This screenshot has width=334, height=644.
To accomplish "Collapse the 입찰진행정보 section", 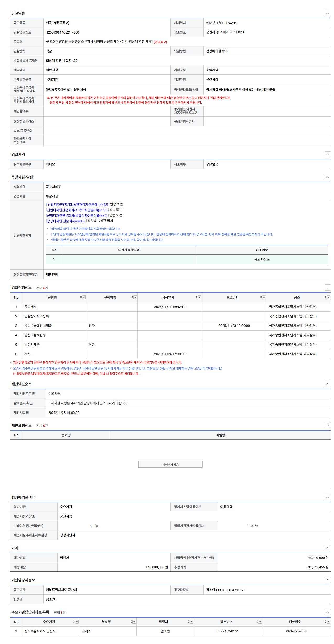I will (x=327, y=288).
